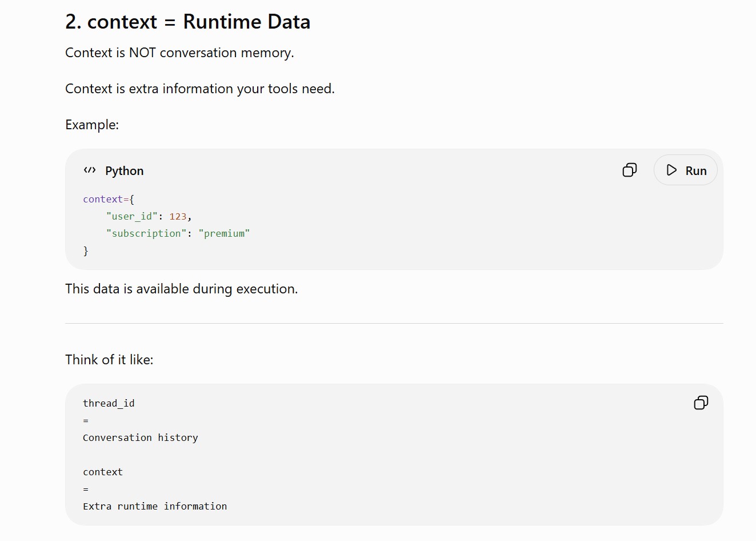Click the 'Extra runtime information' line

tap(155, 506)
